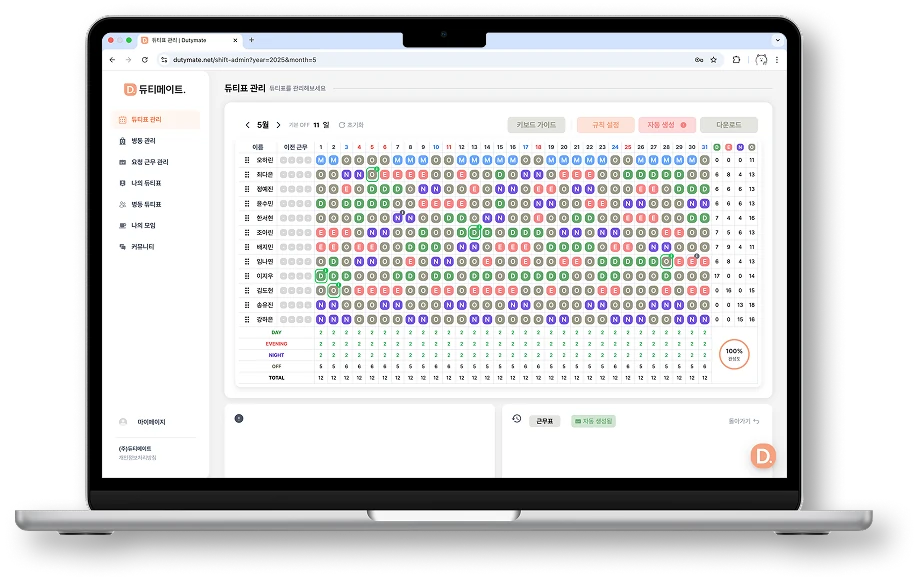Click the password key icon in address bar
918x580 pixels.
click(x=699, y=60)
